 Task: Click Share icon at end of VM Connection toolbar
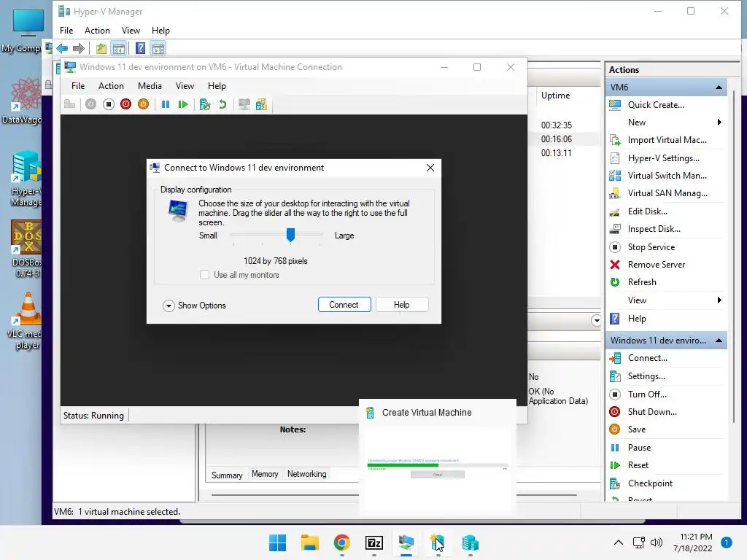pos(262,104)
